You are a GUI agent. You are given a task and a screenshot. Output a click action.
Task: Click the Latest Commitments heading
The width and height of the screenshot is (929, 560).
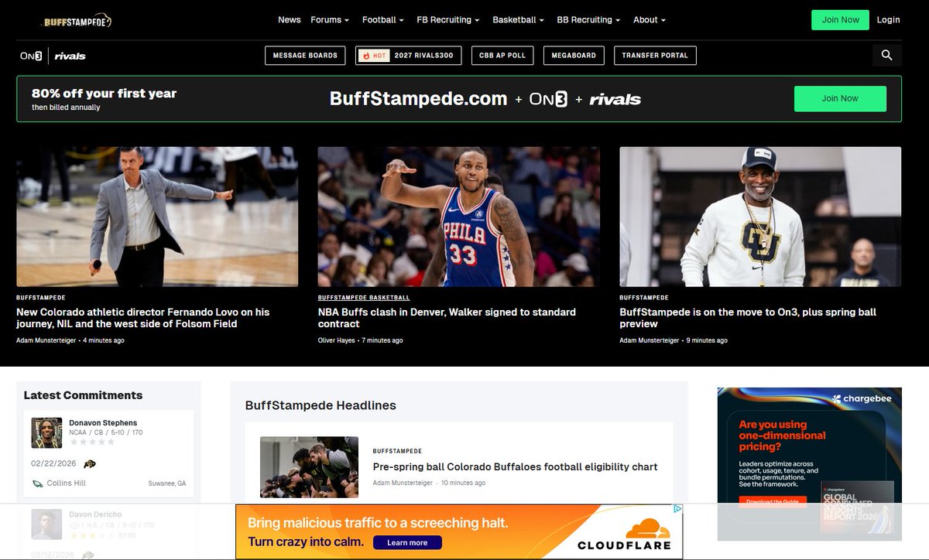pos(83,395)
